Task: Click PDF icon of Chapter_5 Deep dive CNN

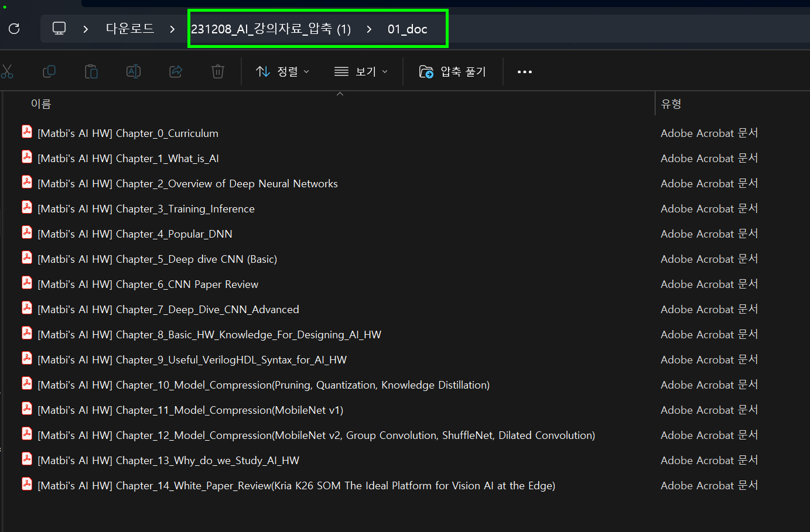Action: point(27,258)
